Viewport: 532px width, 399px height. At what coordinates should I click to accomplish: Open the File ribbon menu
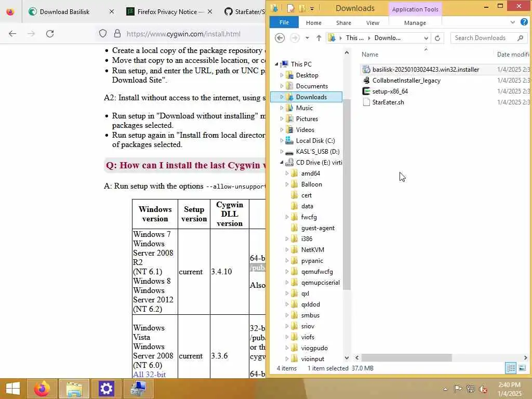(x=284, y=22)
